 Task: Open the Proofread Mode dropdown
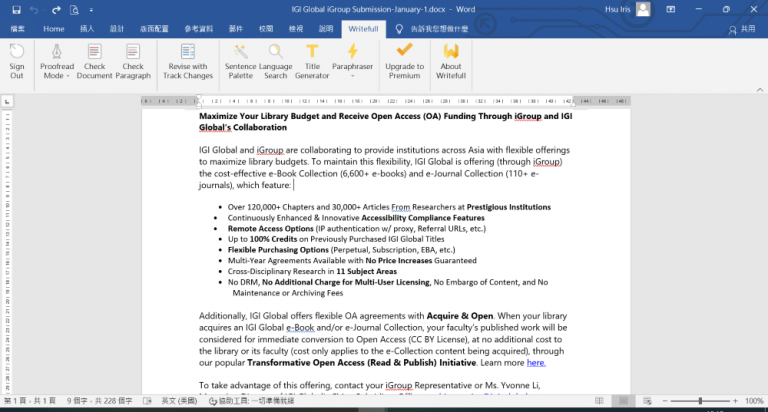[57, 61]
